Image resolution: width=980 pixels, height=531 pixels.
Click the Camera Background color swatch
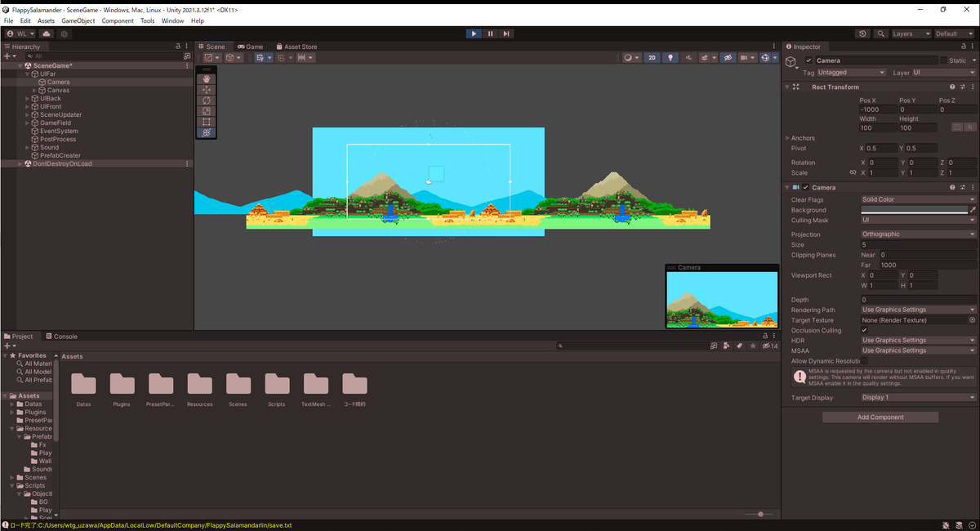pos(914,210)
